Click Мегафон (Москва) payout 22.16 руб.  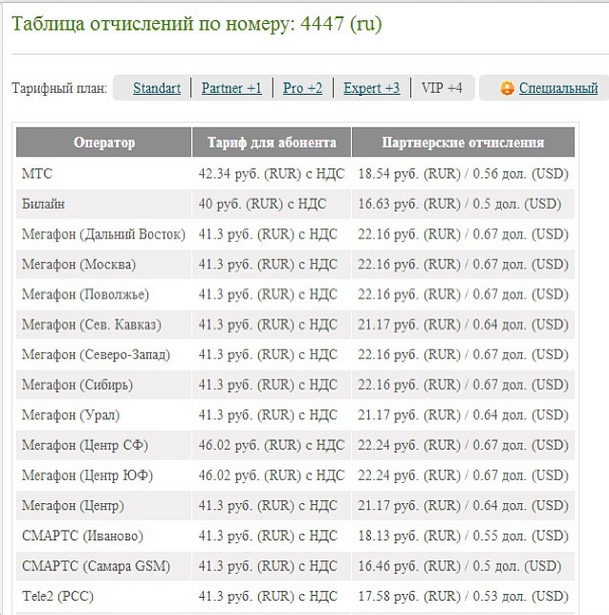463,264
